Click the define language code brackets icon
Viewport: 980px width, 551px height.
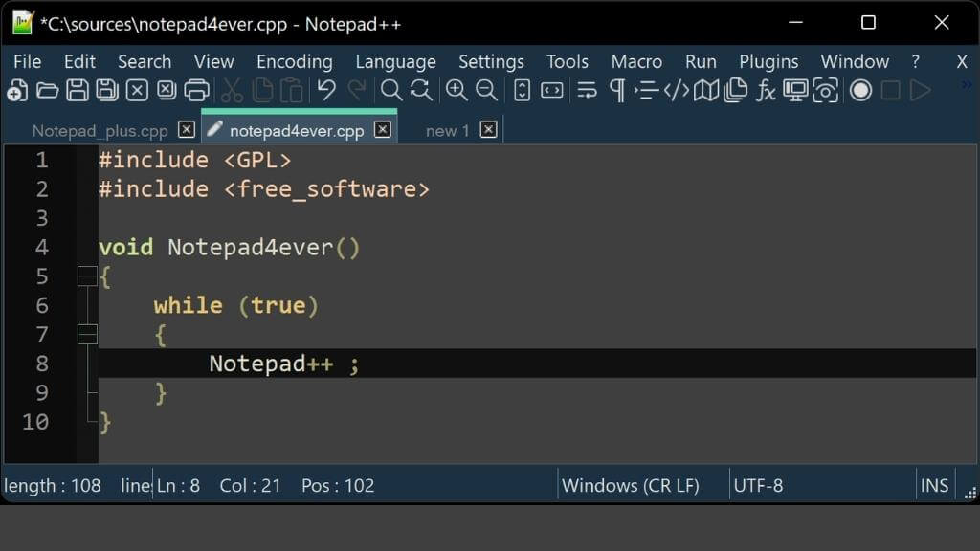click(677, 91)
